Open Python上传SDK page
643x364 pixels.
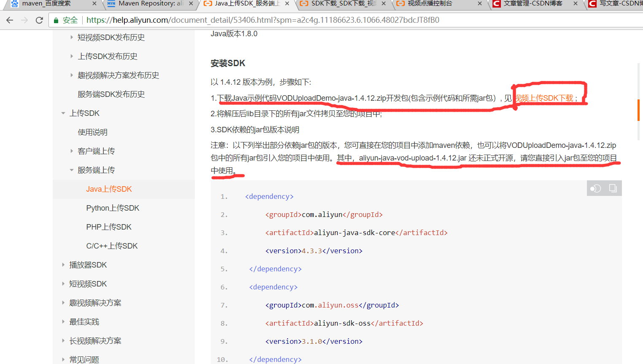[x=113, y=208]
